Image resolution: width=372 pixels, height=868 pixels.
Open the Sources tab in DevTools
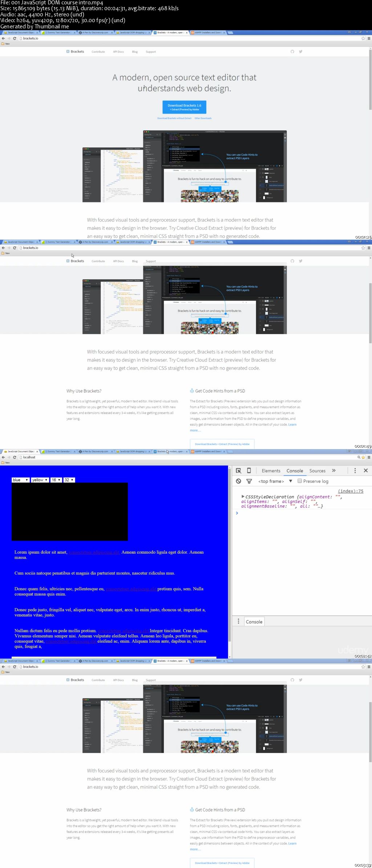(317, 471)
